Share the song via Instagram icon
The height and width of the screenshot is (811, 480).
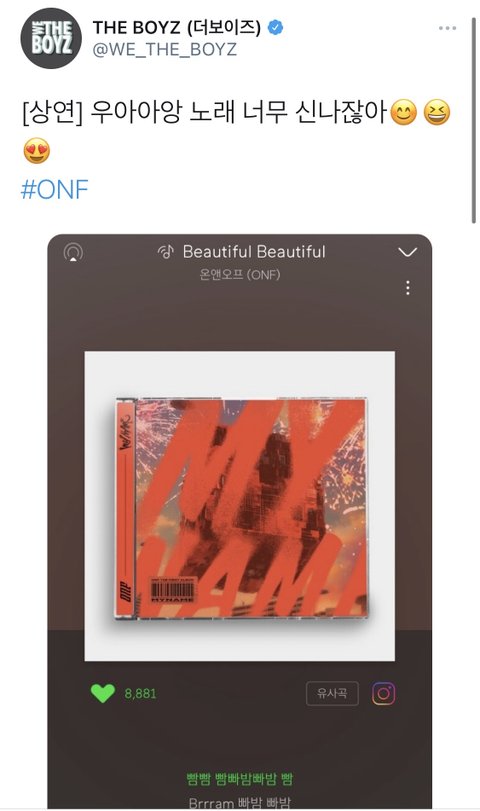[x=383, y=694]
